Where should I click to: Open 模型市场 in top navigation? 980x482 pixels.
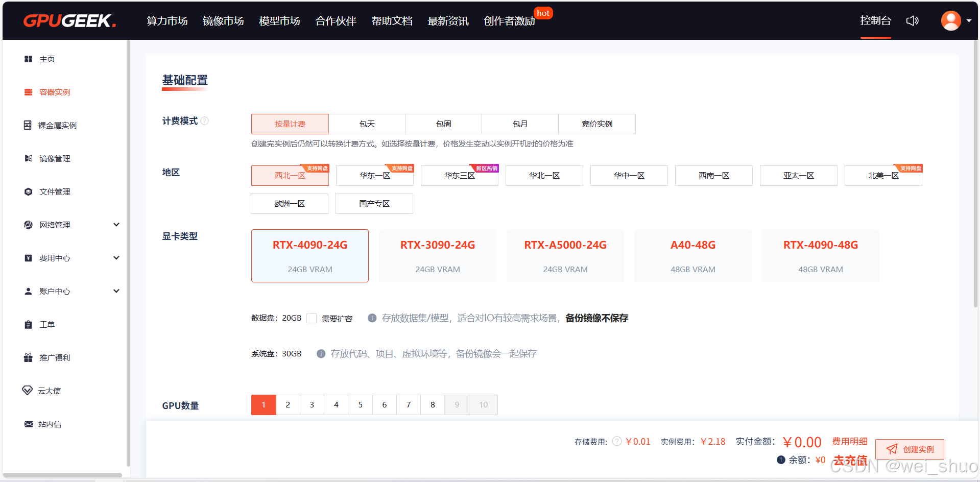click(x=279, y=21)
